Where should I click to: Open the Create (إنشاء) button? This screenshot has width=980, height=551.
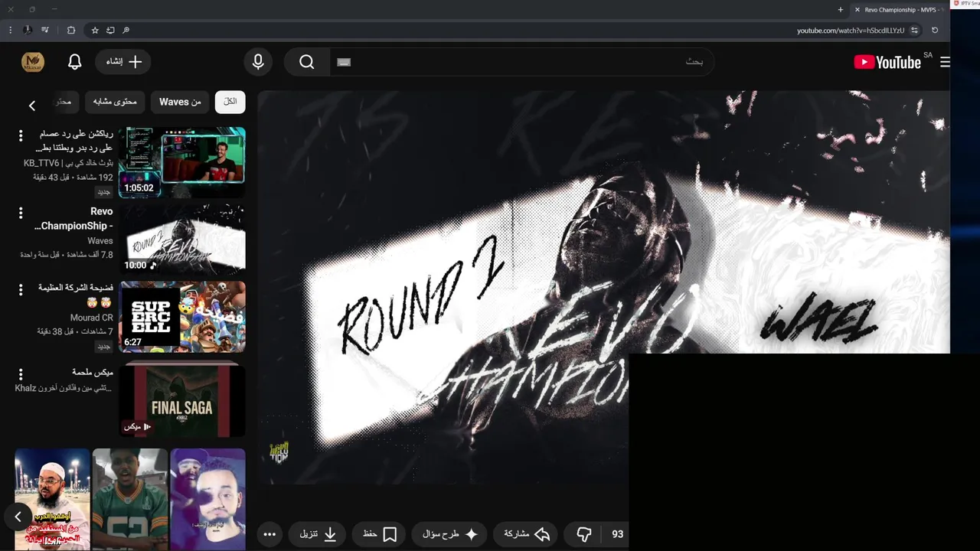[124, 62]
